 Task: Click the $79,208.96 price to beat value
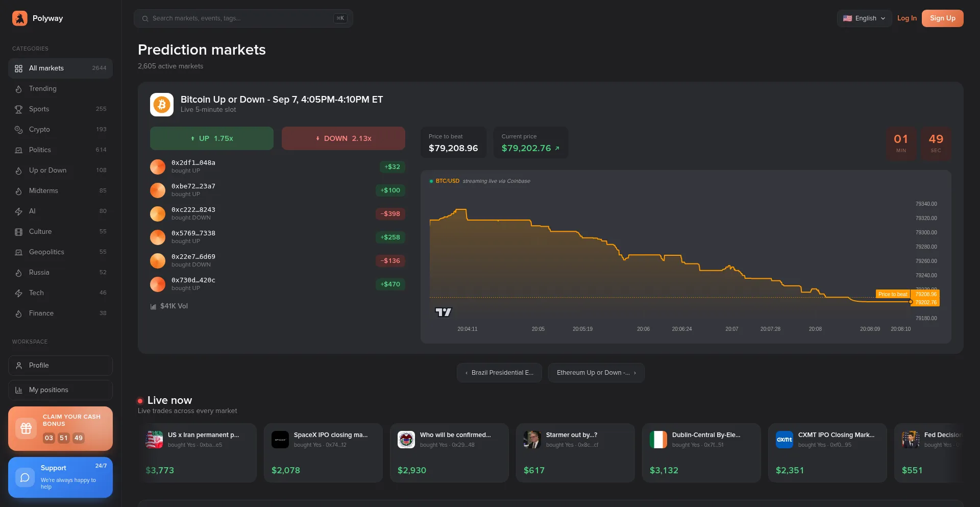point(453,149)
